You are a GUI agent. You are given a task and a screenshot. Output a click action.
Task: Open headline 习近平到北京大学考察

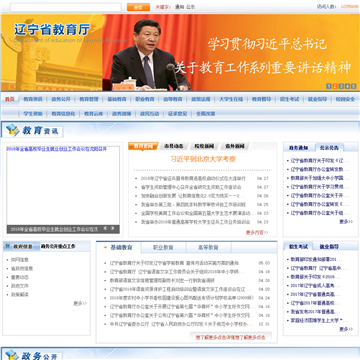(203, 159)
